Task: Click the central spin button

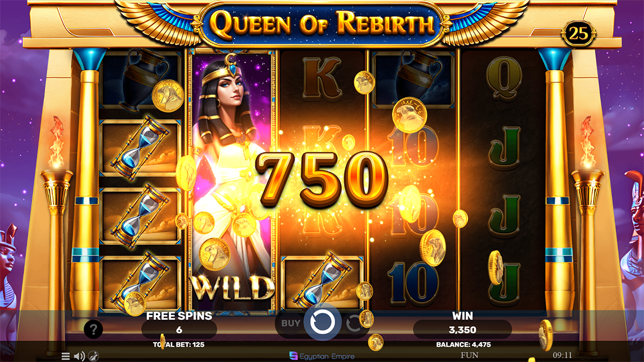Action: tap(323, 322)
